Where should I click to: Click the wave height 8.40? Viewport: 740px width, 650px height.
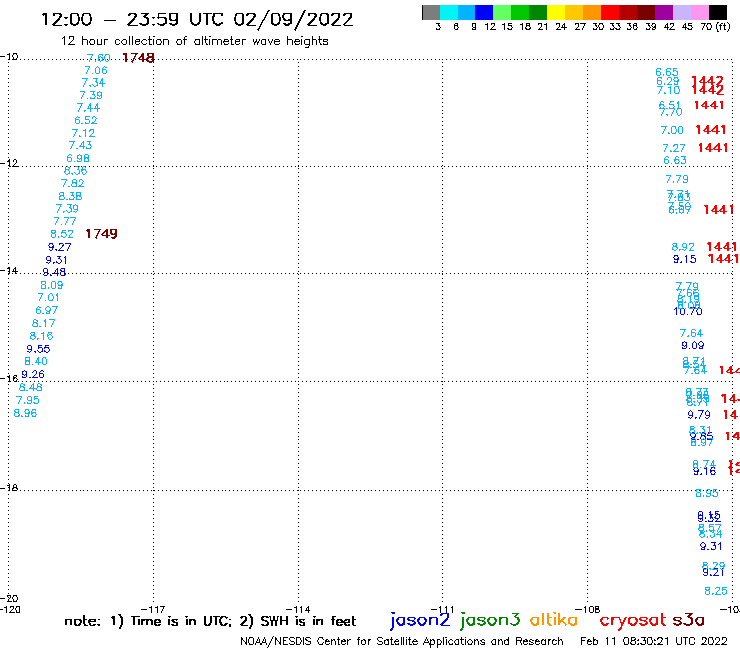pos(36,361)
